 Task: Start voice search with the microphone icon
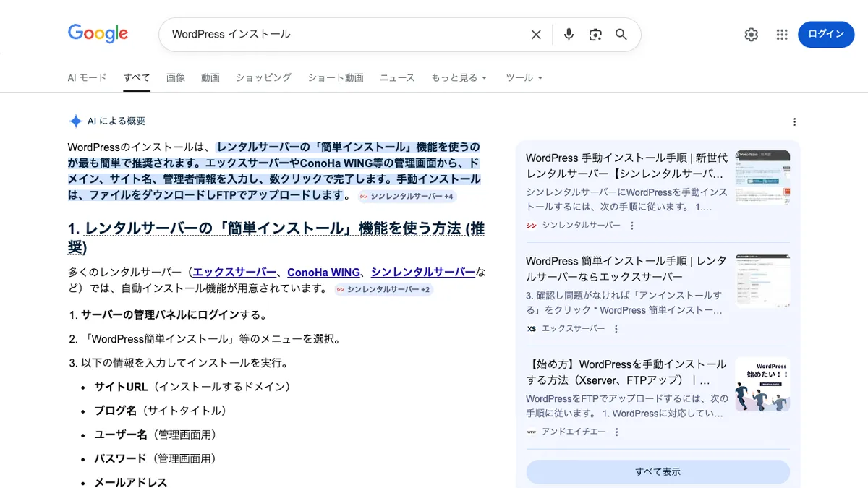[569, 34]
